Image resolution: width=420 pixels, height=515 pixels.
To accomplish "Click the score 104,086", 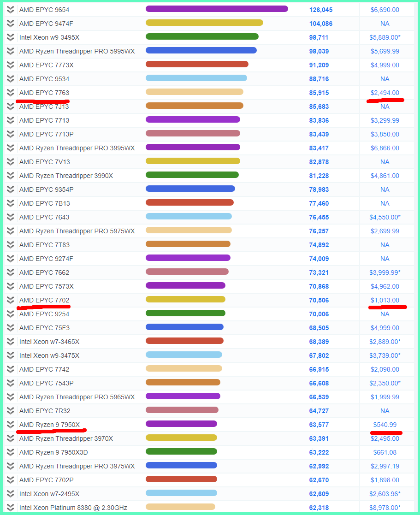I will coord(321,24).
